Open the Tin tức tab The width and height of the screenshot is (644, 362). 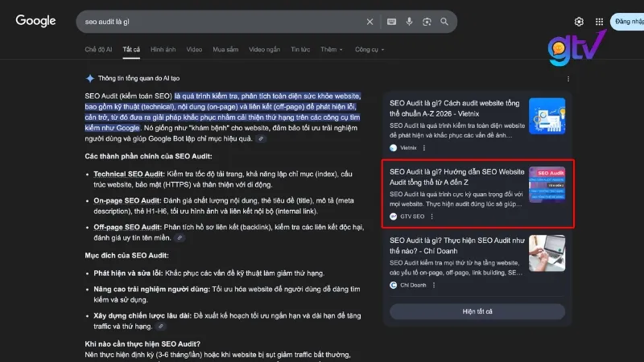click(300, 49)
